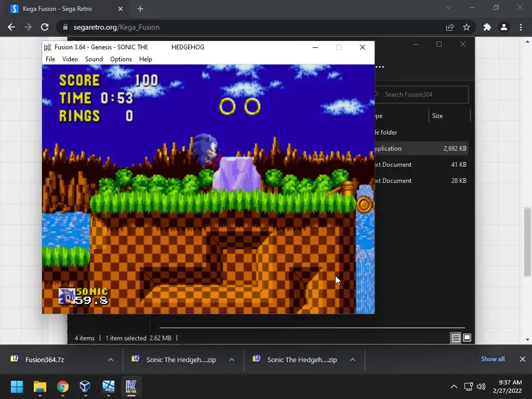Expand options for second Sonic zip download
This screenshot has width=532, height=399.
click(x=353, y=360)
